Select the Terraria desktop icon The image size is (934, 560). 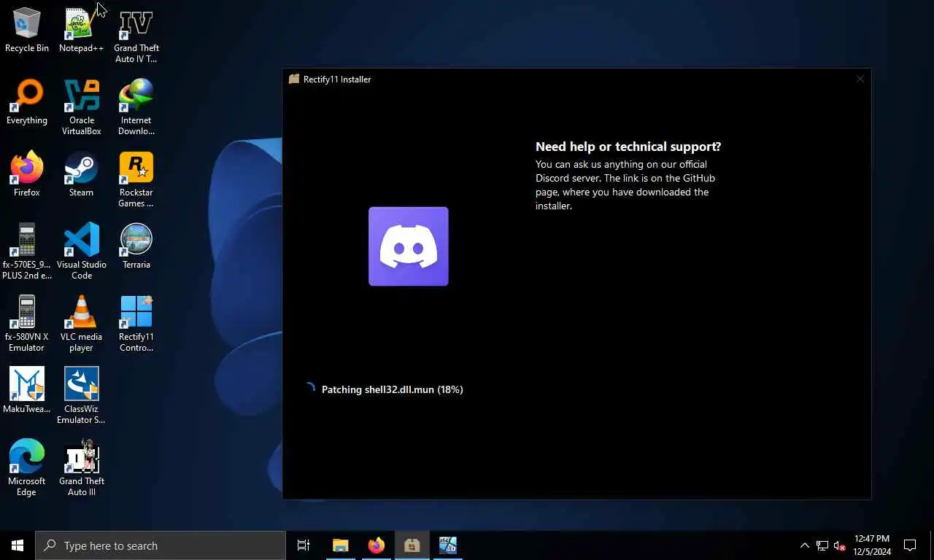(136, 247)
